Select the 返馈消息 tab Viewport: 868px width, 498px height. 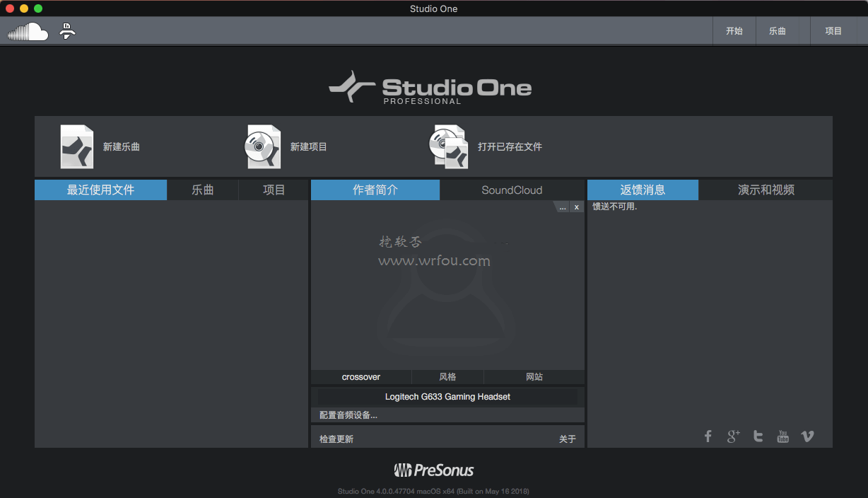point(643,190)
